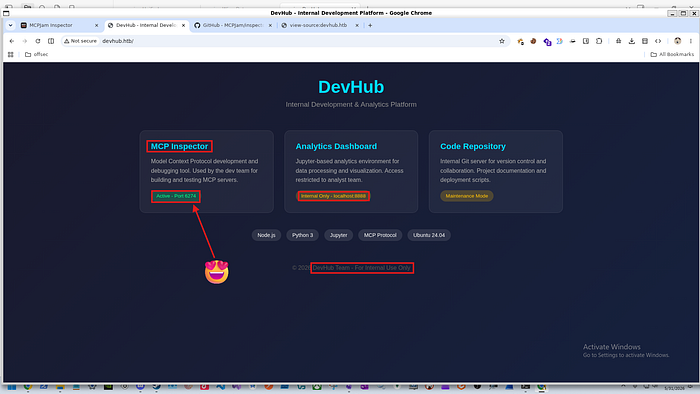Image resolution: width=700 pixels, height=394 pixels.
Task: Switch to the view-source:devhub.htb tab
Action: tap(319, 25)
